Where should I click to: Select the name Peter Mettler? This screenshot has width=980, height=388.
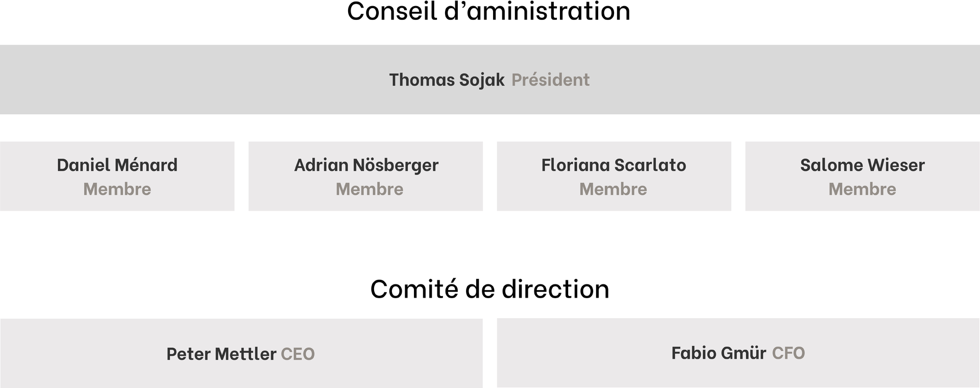[x=222, y=354]
